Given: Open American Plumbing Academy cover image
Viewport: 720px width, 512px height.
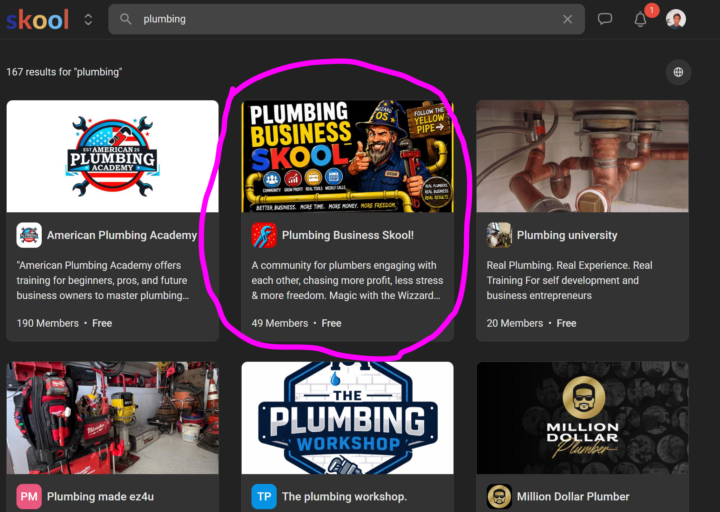Looking at the screenshot, I should [112, 156].
